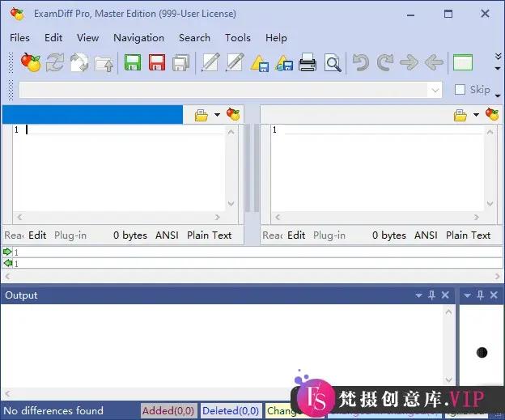The image size is (505, 420).
Task: Click the left arrow navigation icon
Action: point(434,62)
